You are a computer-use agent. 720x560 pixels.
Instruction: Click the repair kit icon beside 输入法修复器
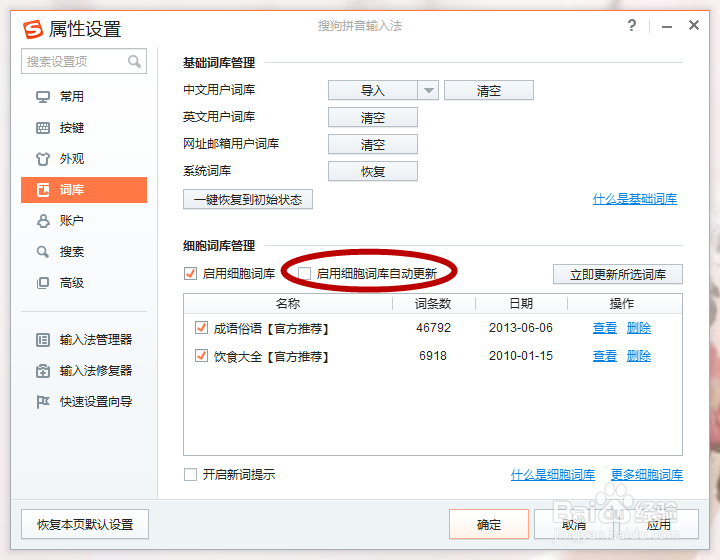43,371
